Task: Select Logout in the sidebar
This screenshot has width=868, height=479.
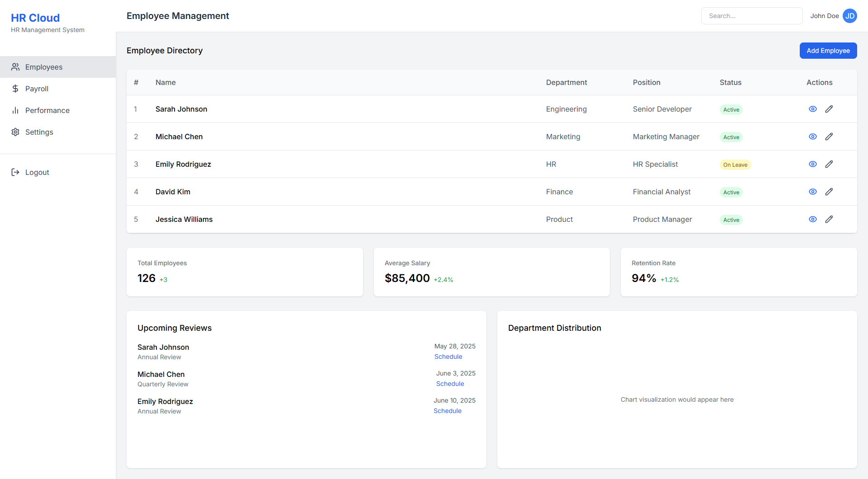Action: coord(58,172)
